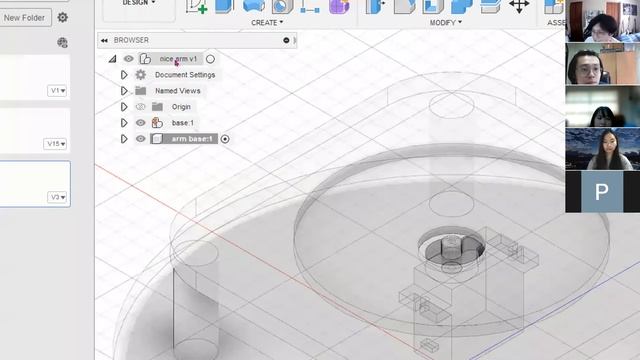Screen dimensions: 640x360
Task: Select the Combine tool
Action: (x=462, y=7)
